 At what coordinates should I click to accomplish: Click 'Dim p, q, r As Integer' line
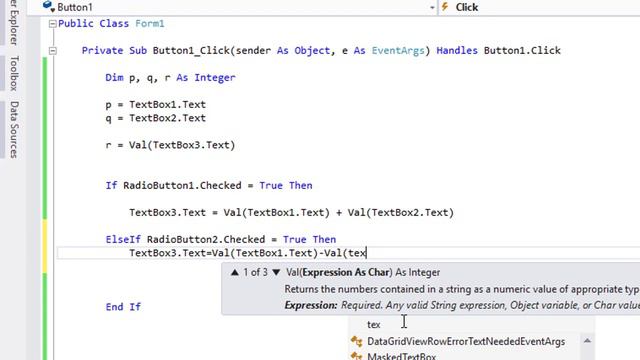(170, 78)
